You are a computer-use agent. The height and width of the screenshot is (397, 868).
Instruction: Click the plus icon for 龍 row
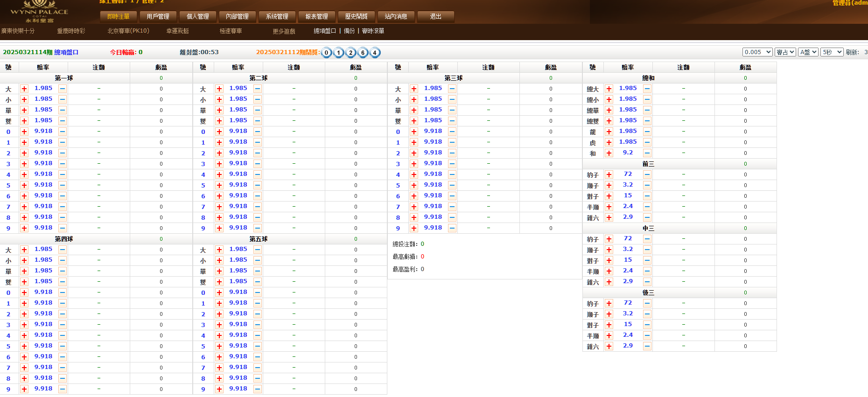[609, 132]
